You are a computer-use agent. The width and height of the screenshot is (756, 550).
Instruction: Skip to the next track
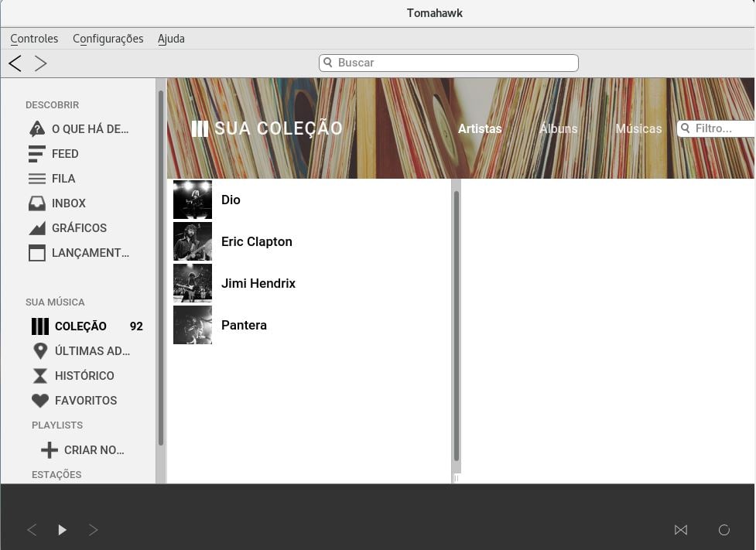(93, 530)
